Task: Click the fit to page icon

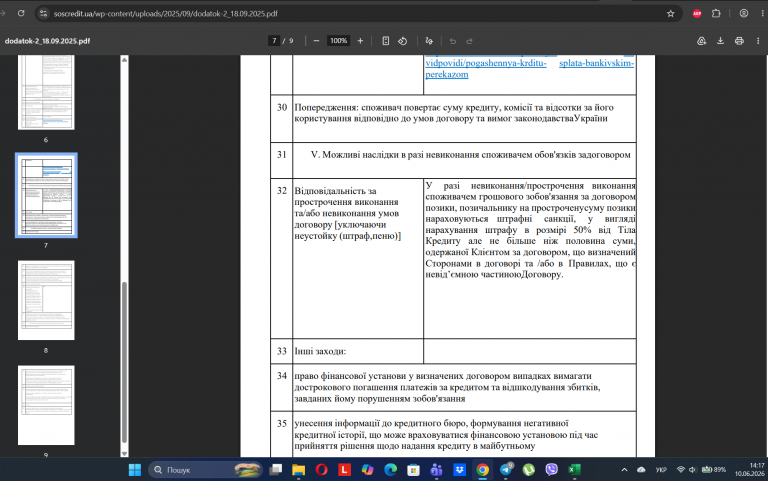Action: pos(386,41)
